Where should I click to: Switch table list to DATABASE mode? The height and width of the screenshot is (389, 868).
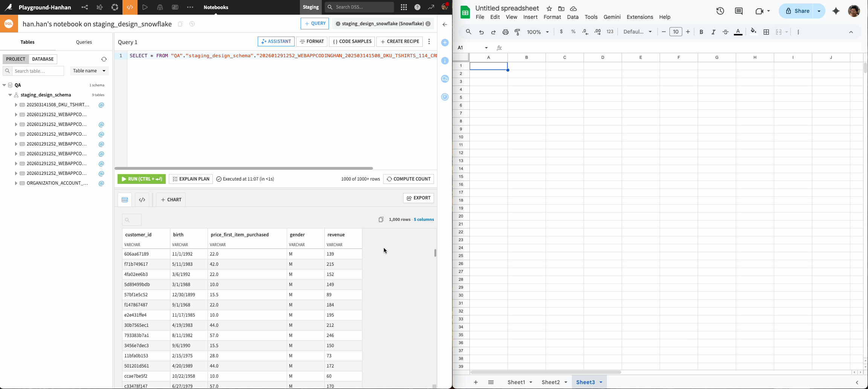43,59
